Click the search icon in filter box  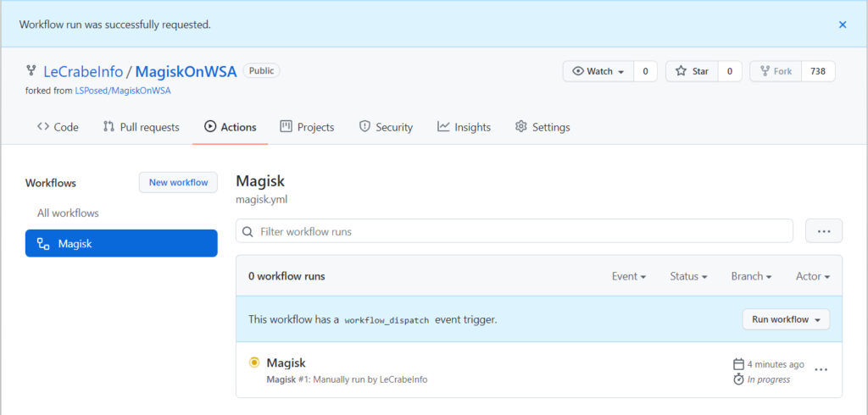coord(248,231)
